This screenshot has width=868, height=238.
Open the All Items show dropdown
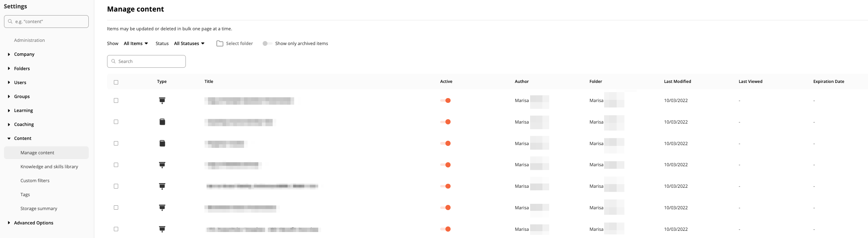136,43
